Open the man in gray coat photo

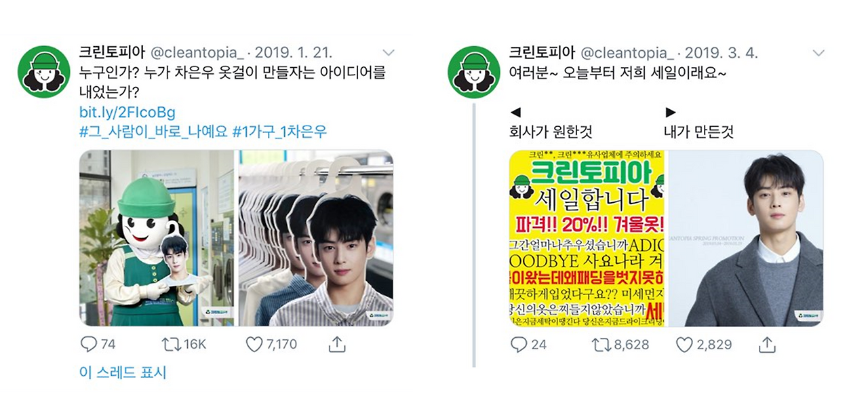click(745, 238)
